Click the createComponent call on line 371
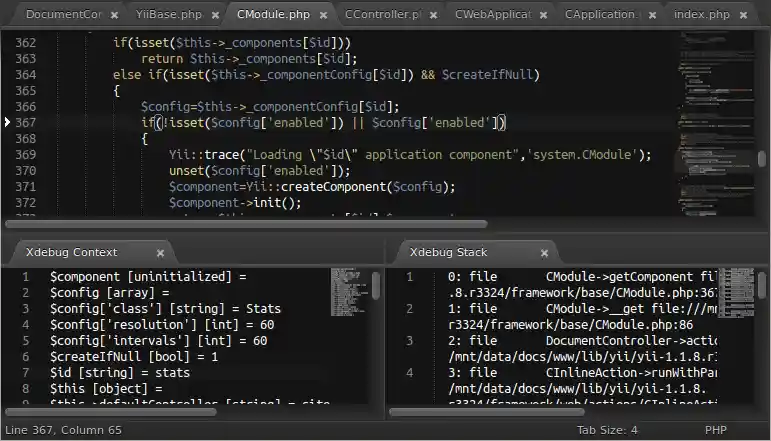Screen dimensions: 771x441 click(312, 187)
